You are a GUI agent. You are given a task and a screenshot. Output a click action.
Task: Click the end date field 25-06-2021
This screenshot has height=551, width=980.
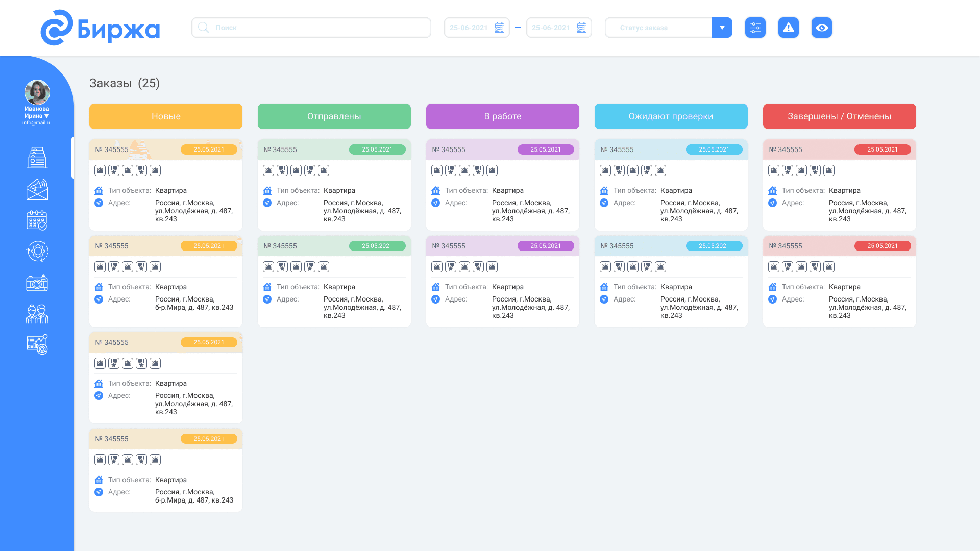click(559, 28)
